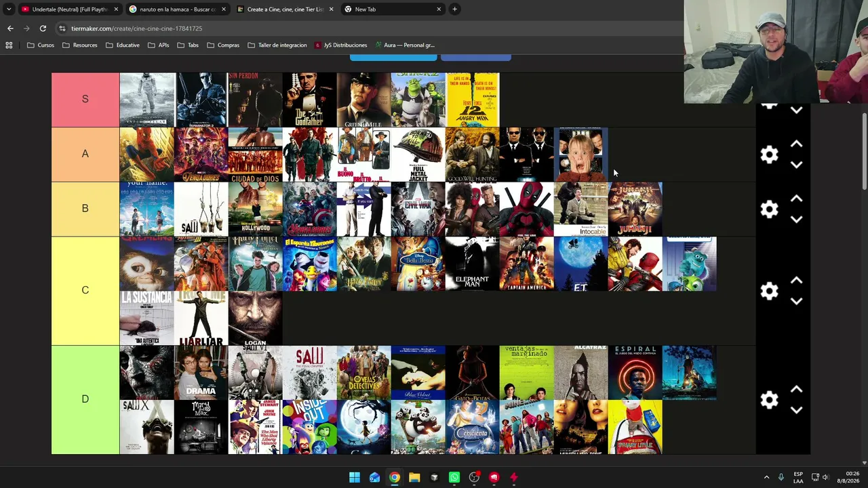Screen dimensions: 868x488
Task: Click the green D tier label
Action: click(x=85, y=400)
